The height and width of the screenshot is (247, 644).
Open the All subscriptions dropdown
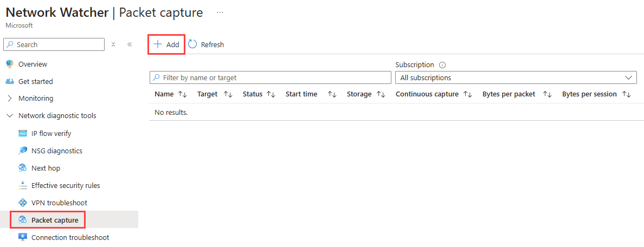click(516, 77)
